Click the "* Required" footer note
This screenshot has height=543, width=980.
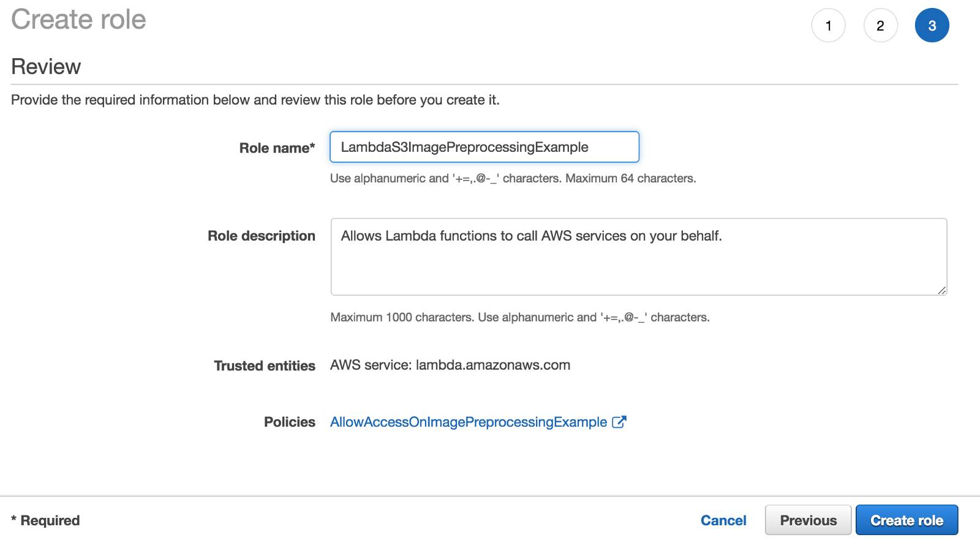click(x=46, y=520)
